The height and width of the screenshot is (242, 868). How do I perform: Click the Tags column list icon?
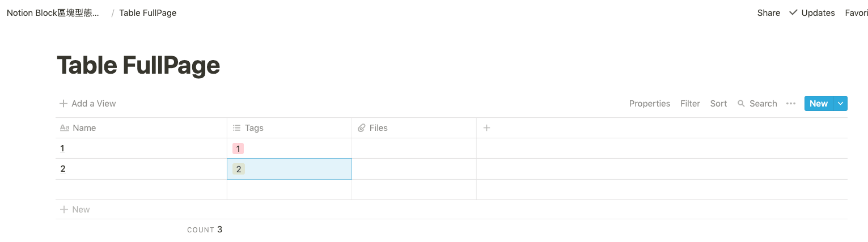pos(237,128)
